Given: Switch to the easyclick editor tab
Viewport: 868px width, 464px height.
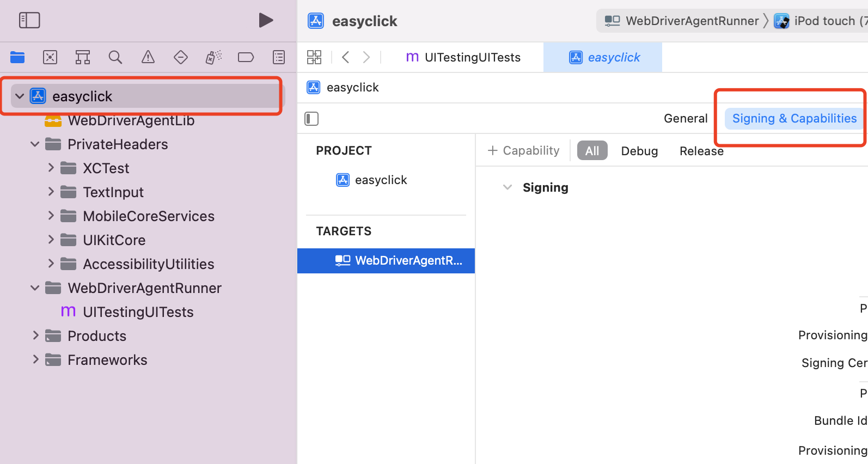Looking at the screenshot, I should coord(603,57).
